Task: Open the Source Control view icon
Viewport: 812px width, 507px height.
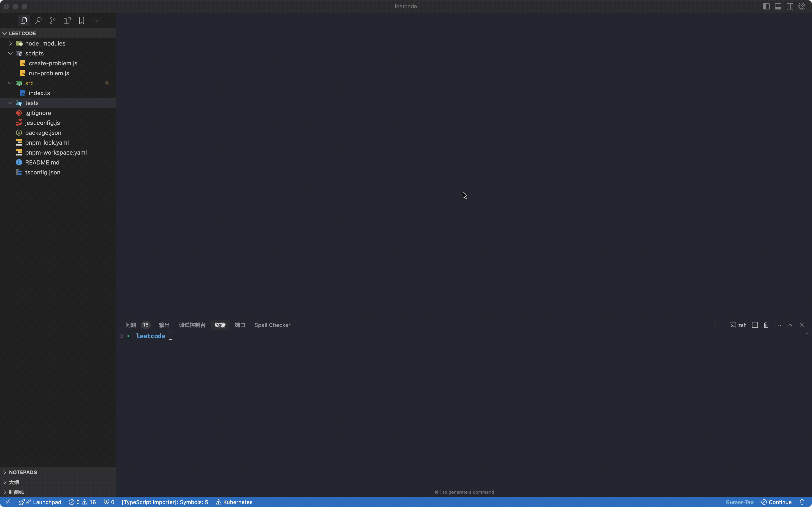Action: (53, 21)
